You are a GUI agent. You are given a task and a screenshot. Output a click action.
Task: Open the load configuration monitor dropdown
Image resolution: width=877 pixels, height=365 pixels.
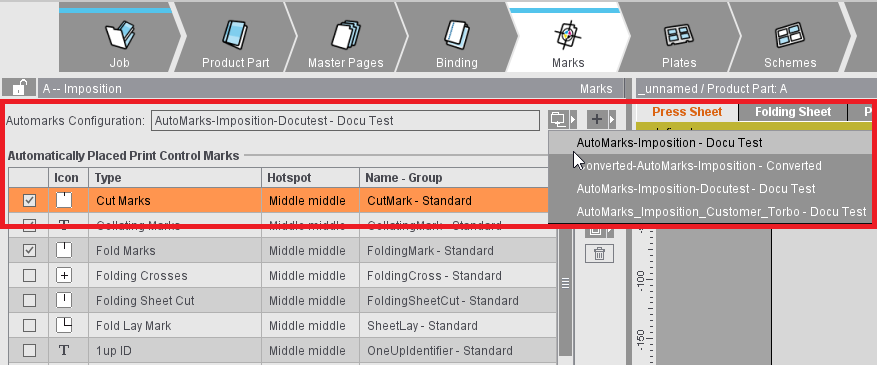coord(562,119)
